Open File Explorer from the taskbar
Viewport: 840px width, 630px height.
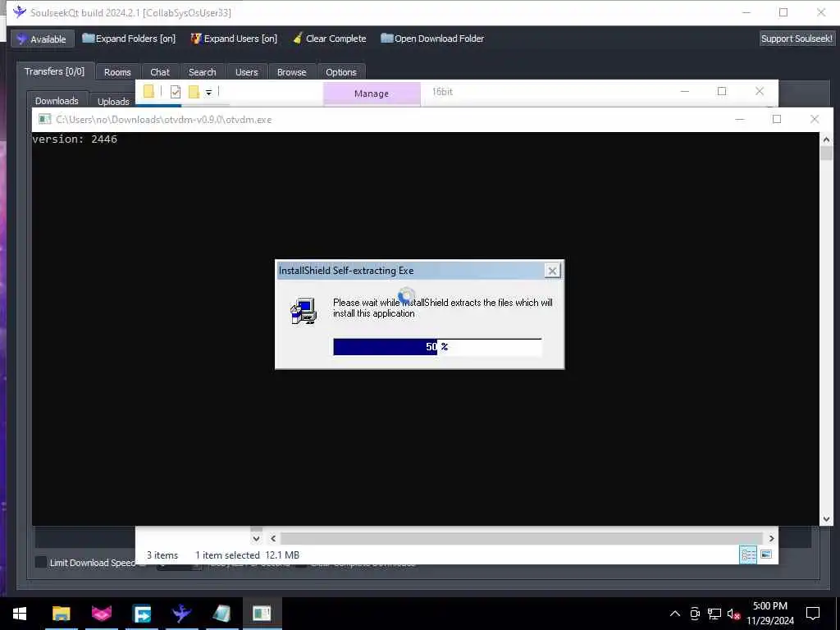point(61,614)
